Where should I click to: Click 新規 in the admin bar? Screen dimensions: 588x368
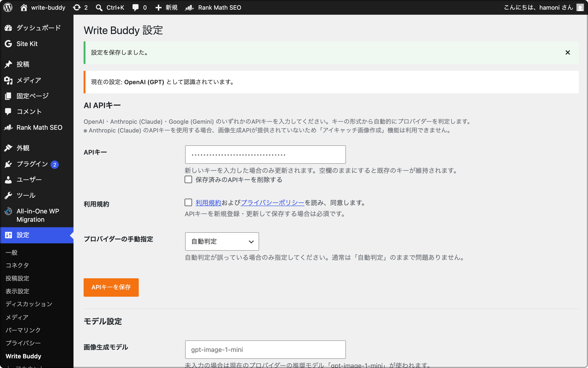(172, 8)
